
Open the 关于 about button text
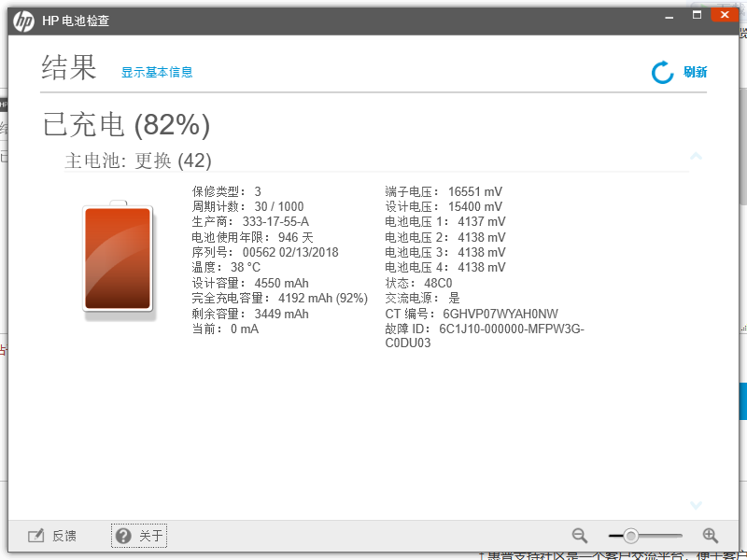151,536
